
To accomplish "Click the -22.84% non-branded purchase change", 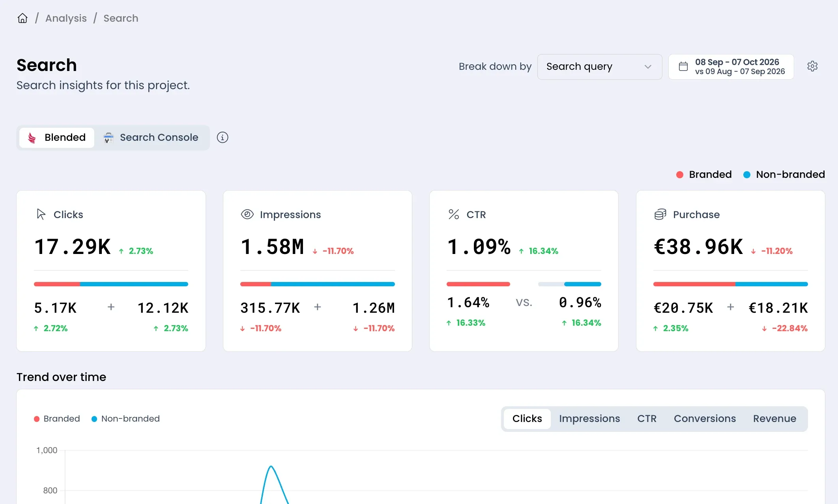I will click(785, 328).
